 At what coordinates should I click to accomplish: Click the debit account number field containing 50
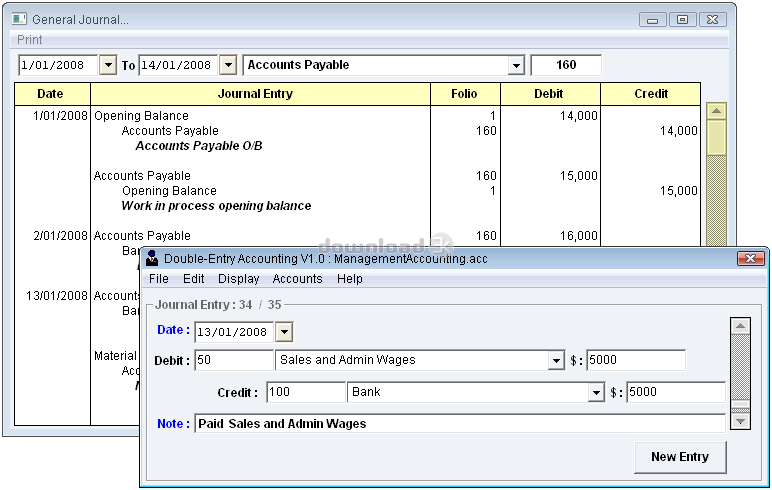tap(232, 361)
